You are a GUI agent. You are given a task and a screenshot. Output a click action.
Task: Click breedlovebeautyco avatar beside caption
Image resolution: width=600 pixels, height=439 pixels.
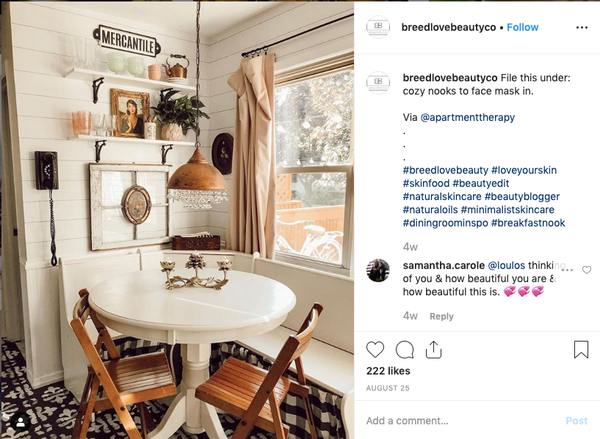click(378, 82)
